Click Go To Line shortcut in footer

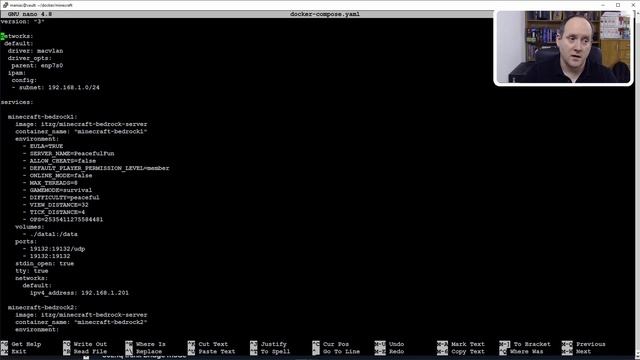point(337,352)
